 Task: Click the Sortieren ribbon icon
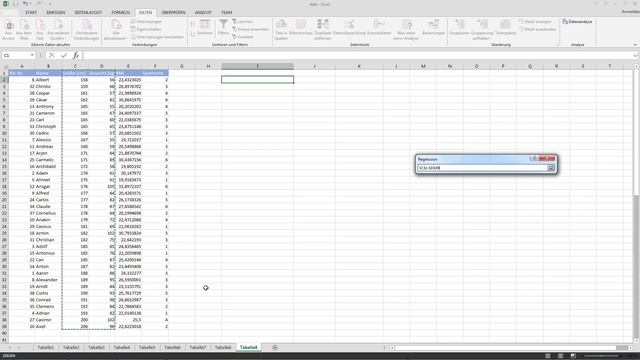click(204, 28)
